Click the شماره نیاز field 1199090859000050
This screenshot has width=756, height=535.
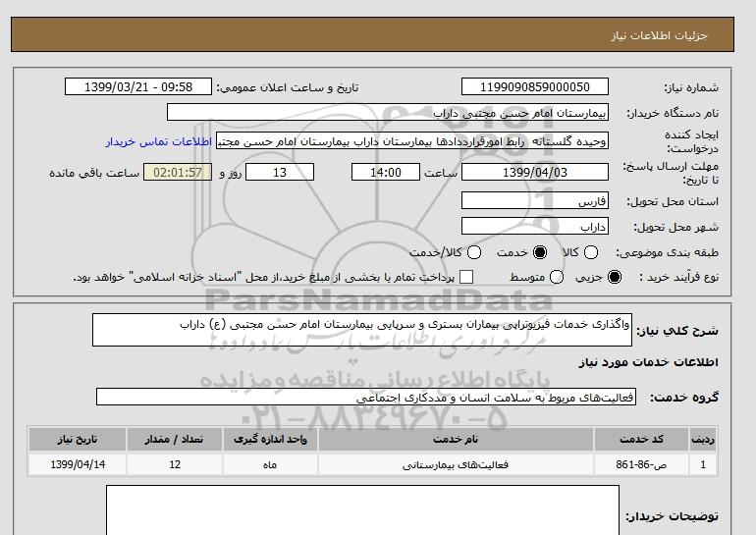(535, 86)
